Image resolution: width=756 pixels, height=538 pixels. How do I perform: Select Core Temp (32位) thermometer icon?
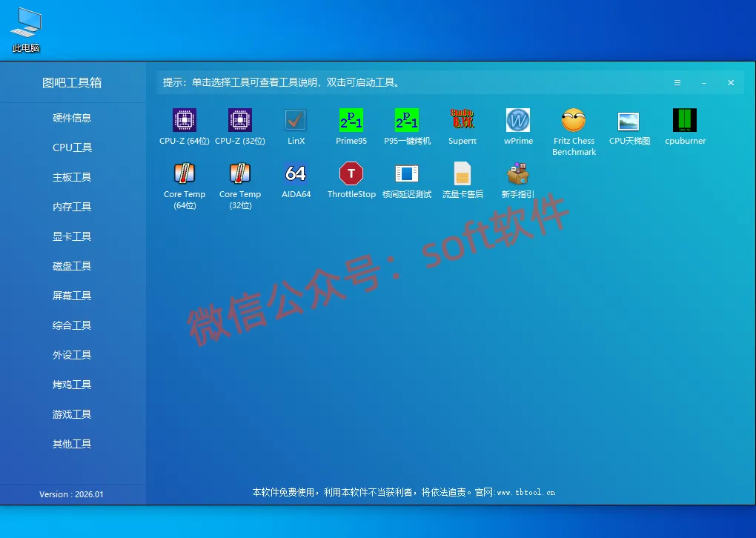tap(240, 173)
